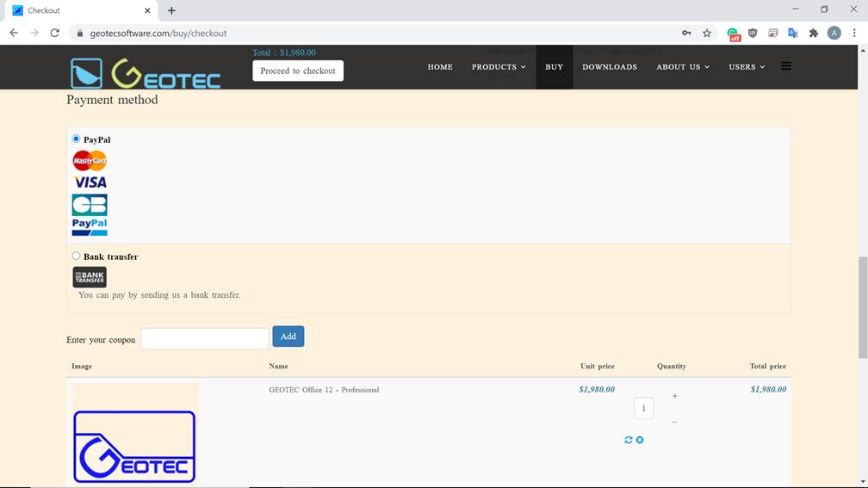Open the DOWNLOADS menu item
This screenshot has height=488, width=868.
click(x=610, y=67)
